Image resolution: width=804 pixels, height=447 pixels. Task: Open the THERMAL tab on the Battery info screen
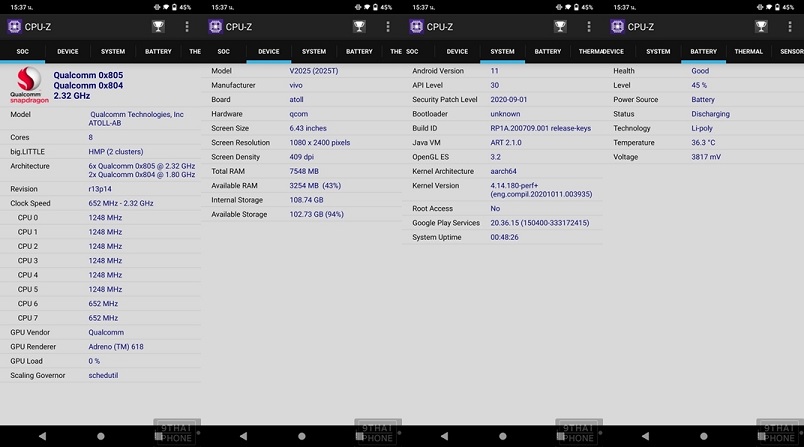click(749, 51)
